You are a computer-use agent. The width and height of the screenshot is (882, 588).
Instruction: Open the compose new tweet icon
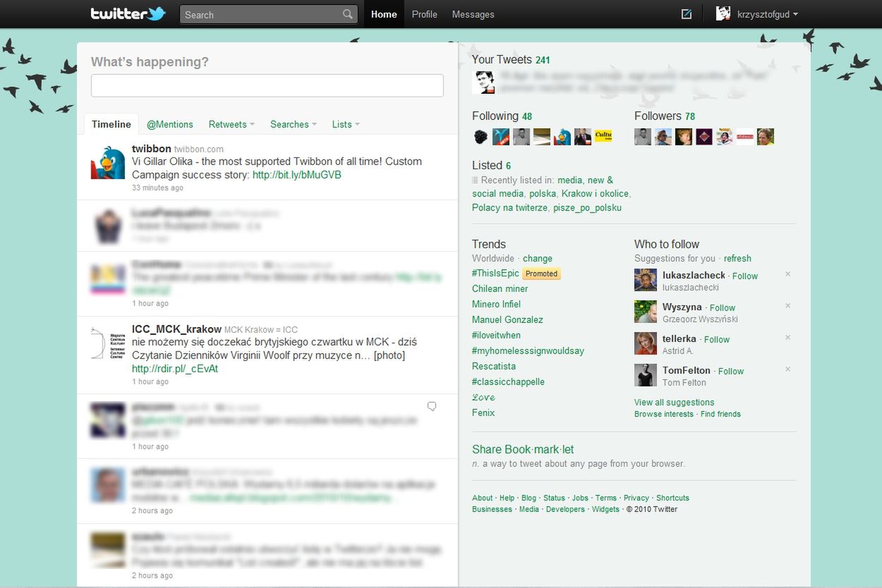point(687,14)
